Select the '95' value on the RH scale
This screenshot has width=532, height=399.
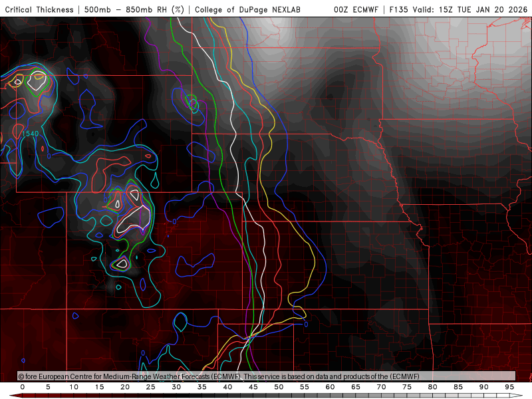(509, 387)
